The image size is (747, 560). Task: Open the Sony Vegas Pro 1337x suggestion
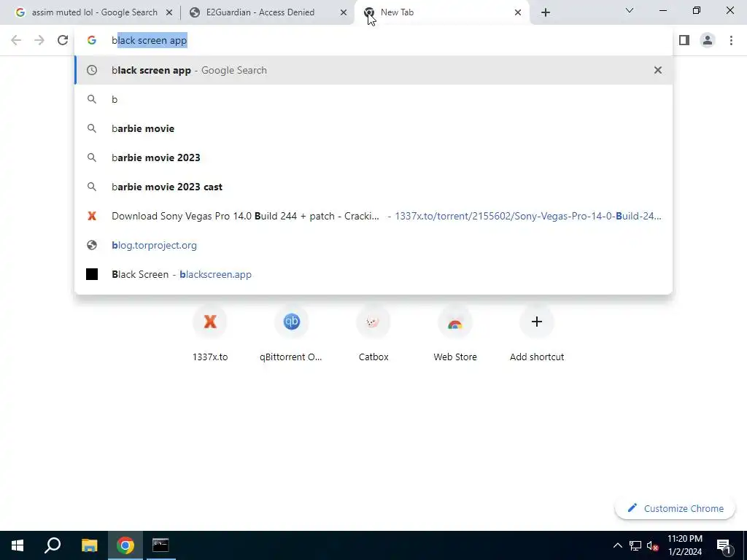tap(373, 216)
